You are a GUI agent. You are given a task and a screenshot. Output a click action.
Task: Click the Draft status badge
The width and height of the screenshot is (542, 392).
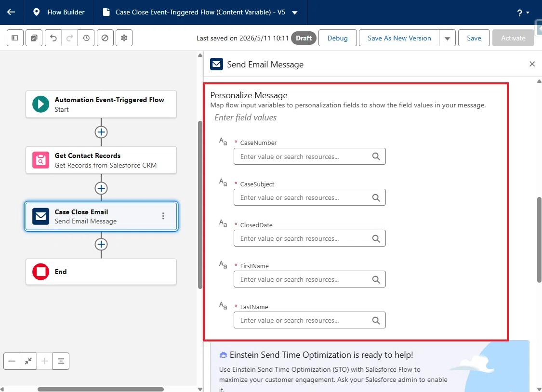coord(304,38)
